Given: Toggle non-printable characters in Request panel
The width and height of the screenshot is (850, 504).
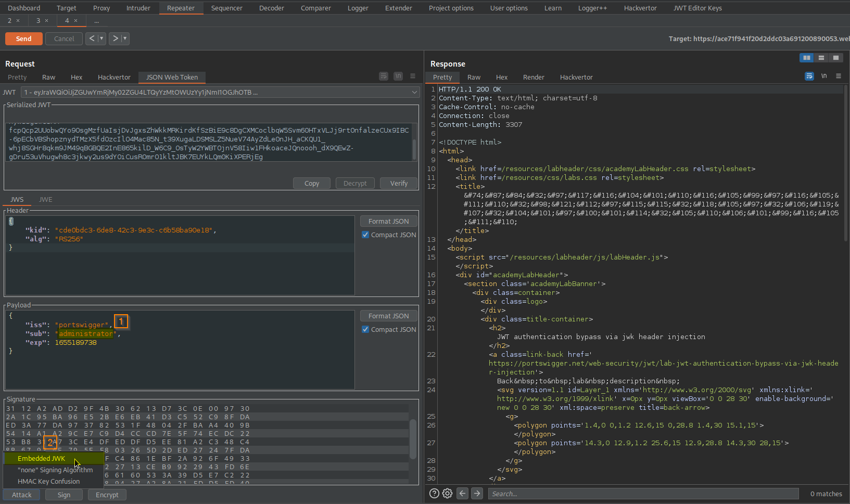Looking at the screenshot, I should (398, 76).
